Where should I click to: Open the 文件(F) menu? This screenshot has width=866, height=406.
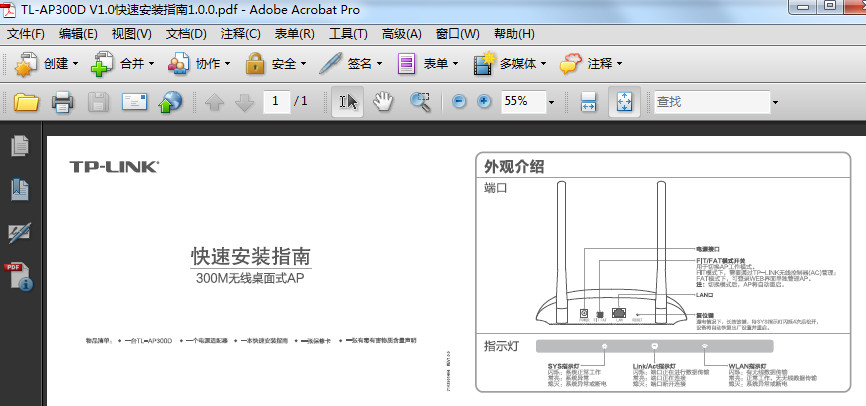[25, 34]
